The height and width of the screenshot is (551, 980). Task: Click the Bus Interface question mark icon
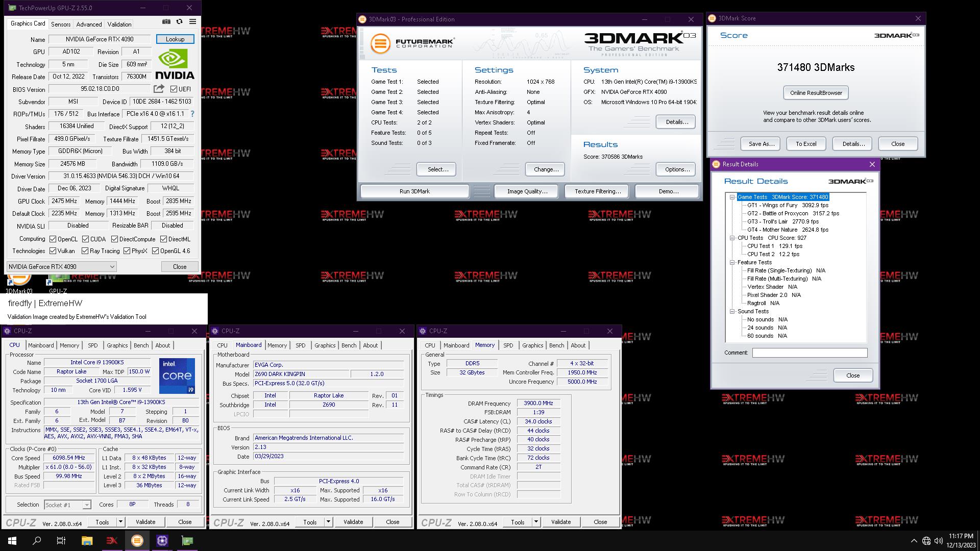click(192, 114)
